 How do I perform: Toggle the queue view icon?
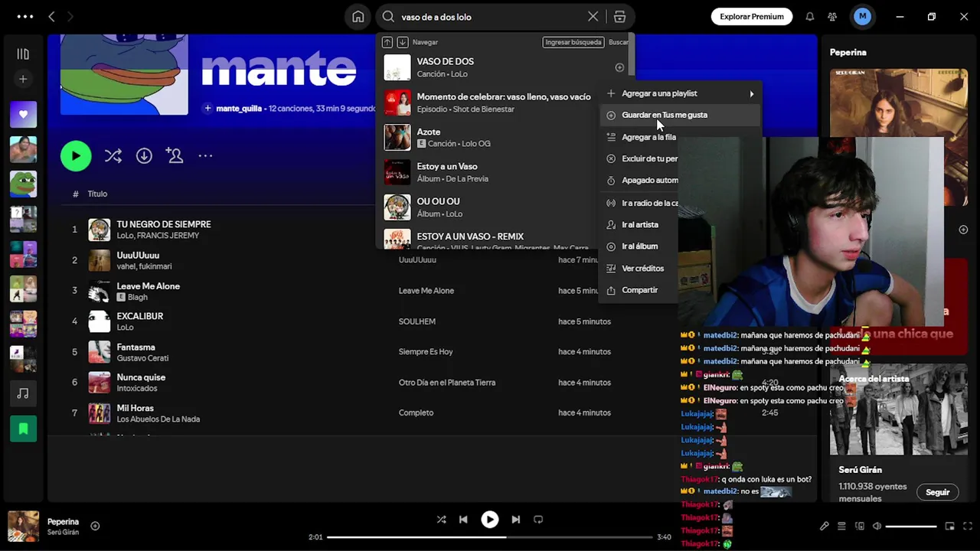coord(841,527)
